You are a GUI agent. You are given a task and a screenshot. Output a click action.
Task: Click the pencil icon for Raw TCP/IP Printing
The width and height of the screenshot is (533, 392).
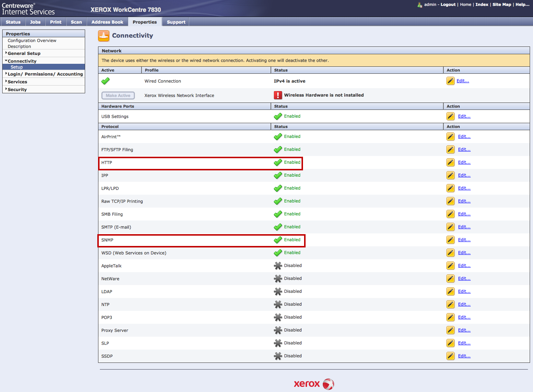[x=450, y=201]
